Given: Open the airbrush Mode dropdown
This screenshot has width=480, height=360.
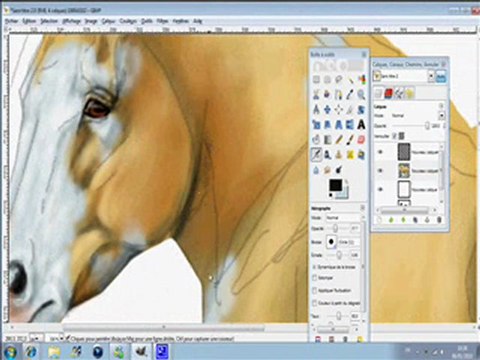Looking at the screenshot, I should click(x=343, y=218).
